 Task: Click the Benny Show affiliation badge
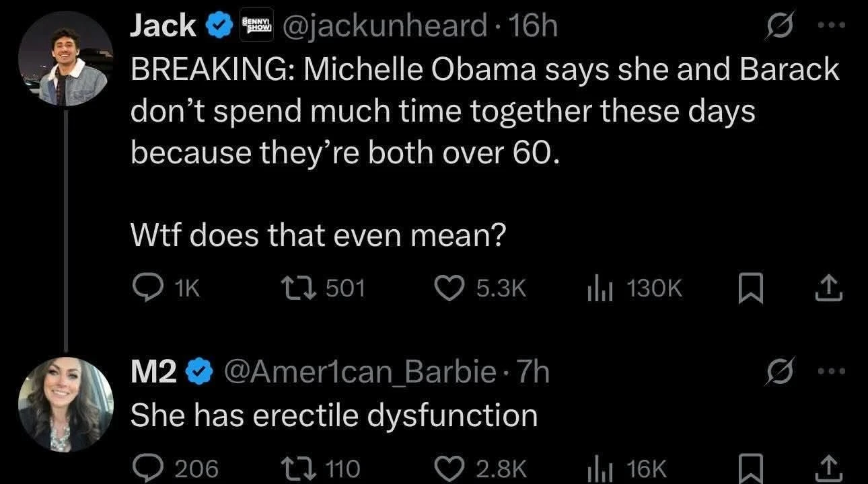coord(256,26)
